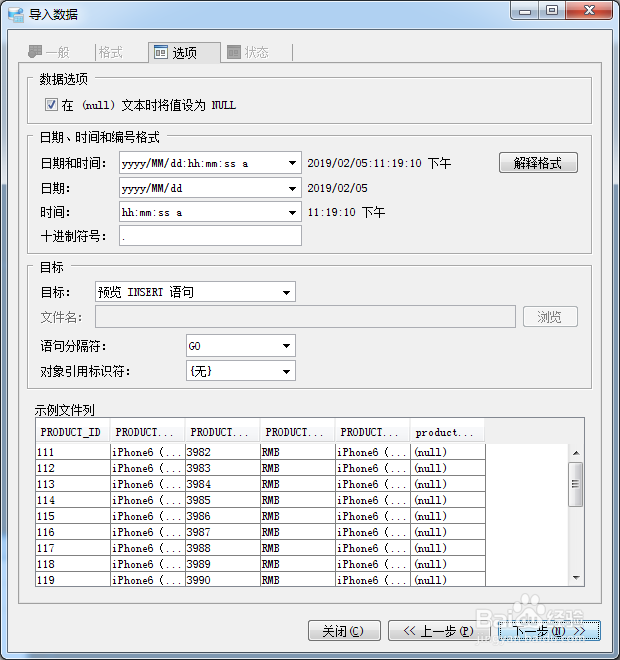Toggle the (null) text to NULL checkbox
This screenshot has width=620, height=660.
51,104
